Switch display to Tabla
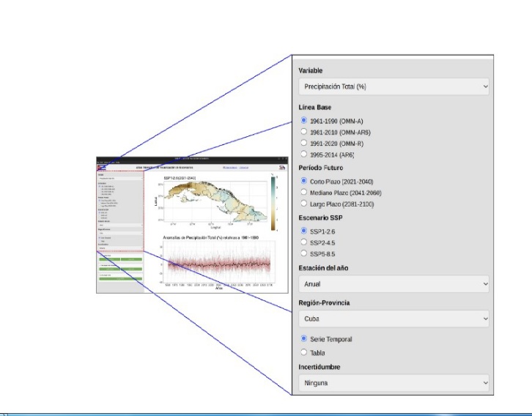Screen dimensions: 532x416 pyautogui.click(x=303, y=352)
